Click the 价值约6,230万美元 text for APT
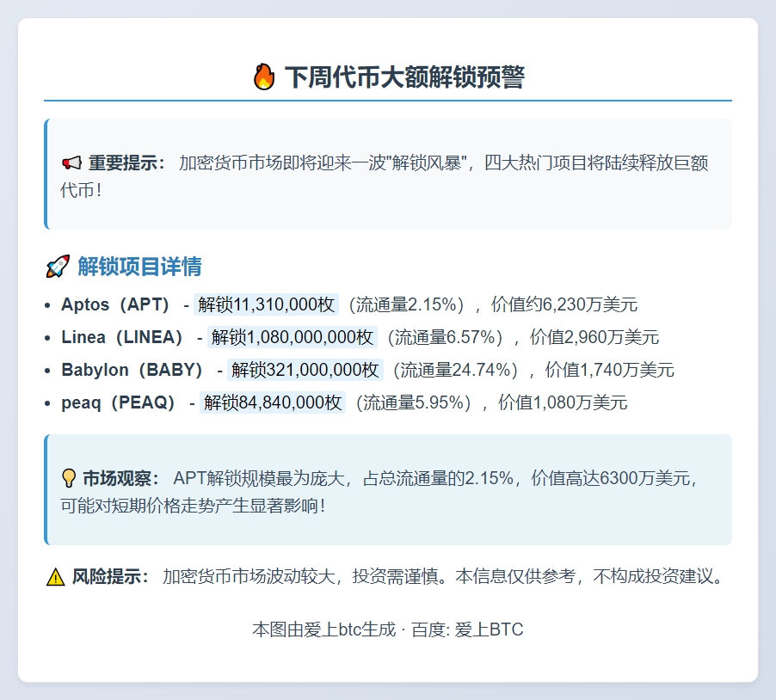 (564, 304)
